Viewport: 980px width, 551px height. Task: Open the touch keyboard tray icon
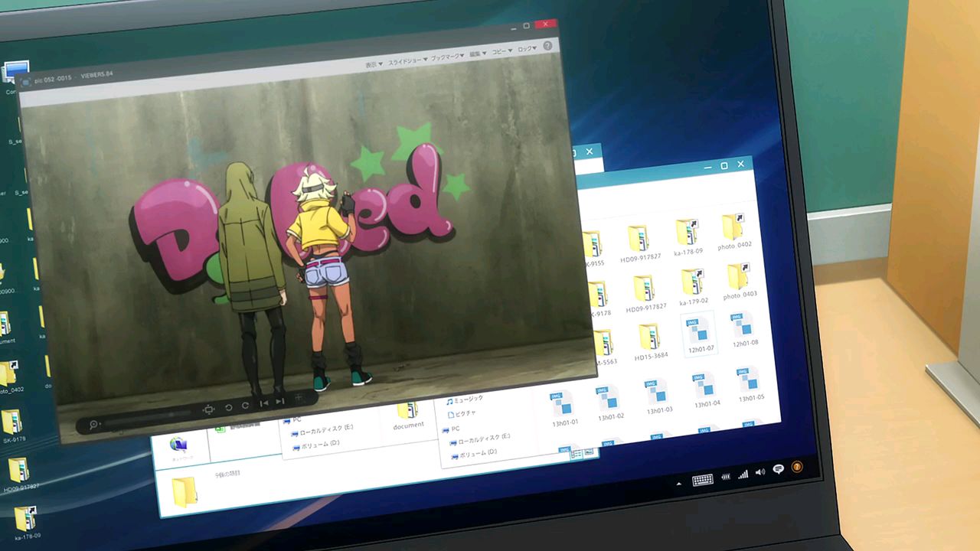click(x=702, y=481)
